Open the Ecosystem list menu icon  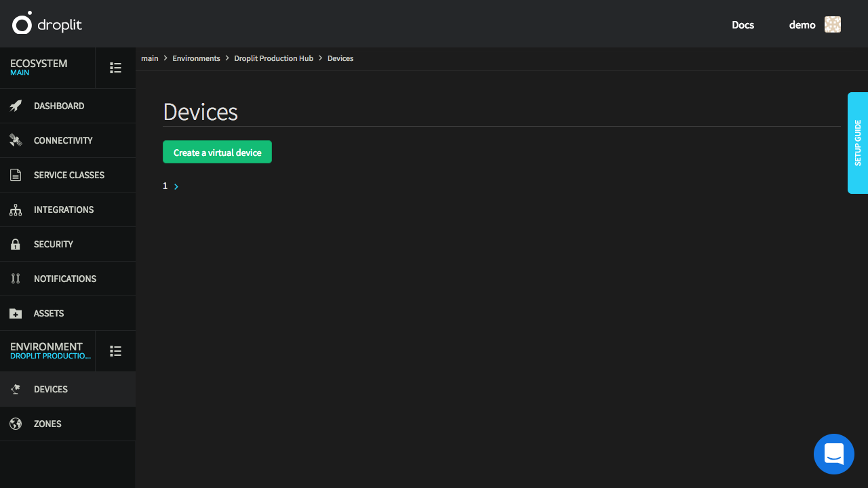coord(116,68)
